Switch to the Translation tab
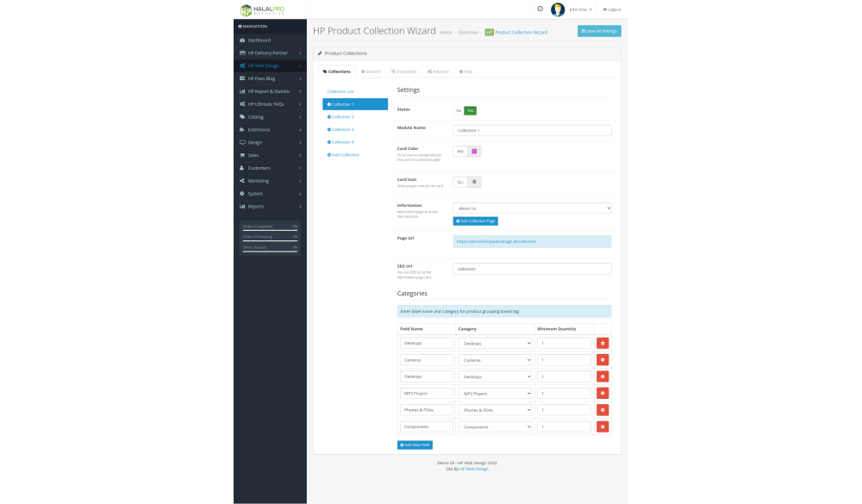This screenshot has height=504, width=862. click(x=403, y=72)
